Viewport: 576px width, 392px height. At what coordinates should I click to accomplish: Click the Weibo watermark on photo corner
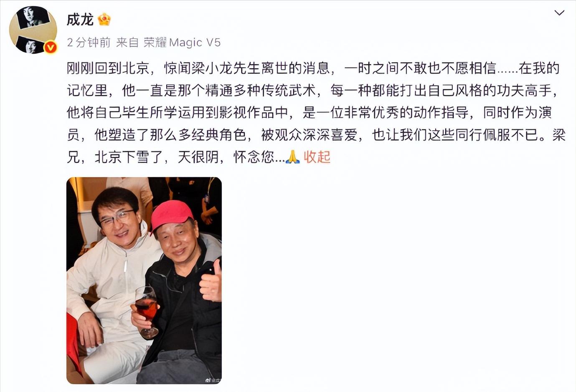tap(212, 379)
